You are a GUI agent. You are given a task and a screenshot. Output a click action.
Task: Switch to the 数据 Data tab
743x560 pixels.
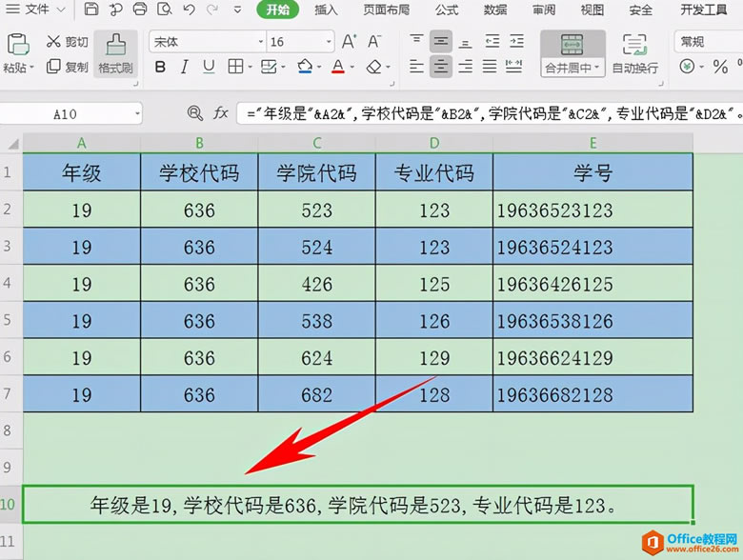495,10
